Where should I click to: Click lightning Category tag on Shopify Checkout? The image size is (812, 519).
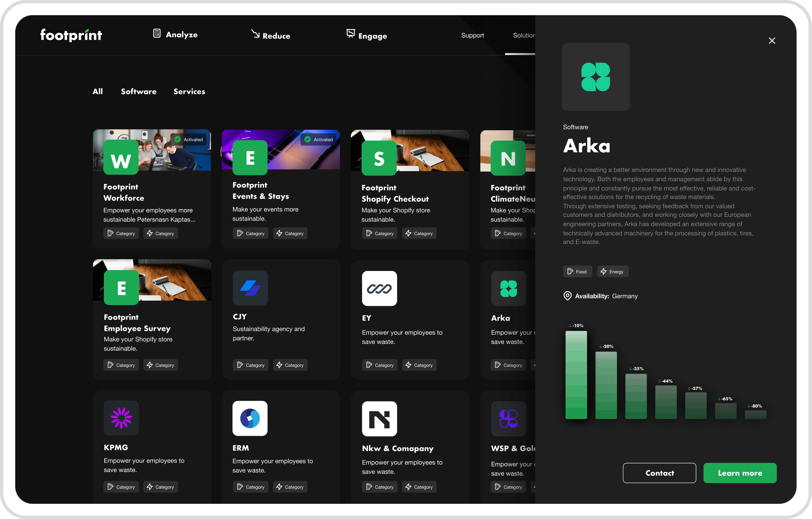[419, 233]
